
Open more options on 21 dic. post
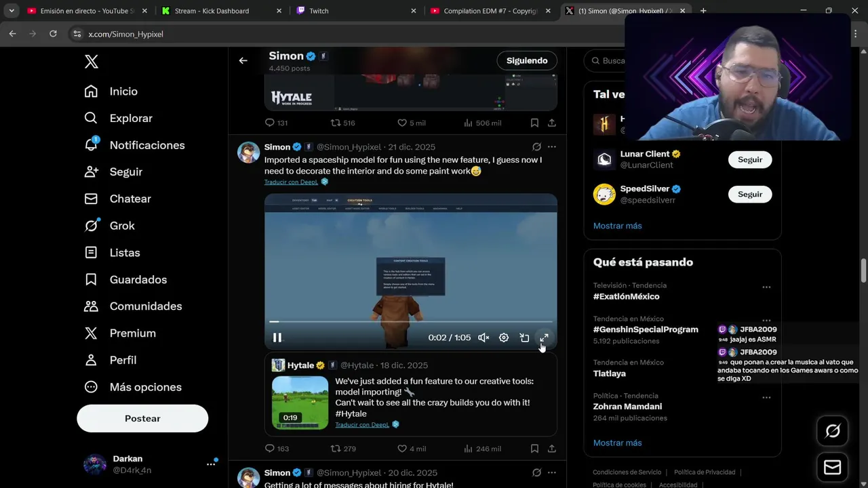pyautogui.click(x=551, y=146)
